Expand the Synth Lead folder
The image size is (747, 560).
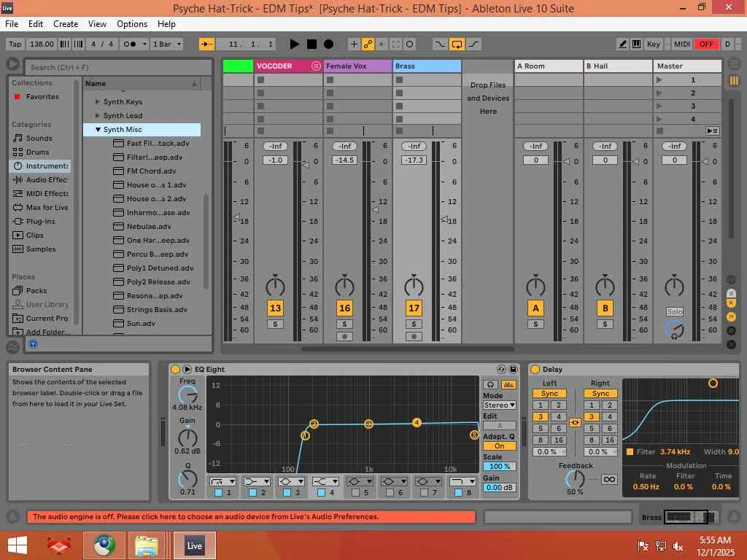point(97,116)
